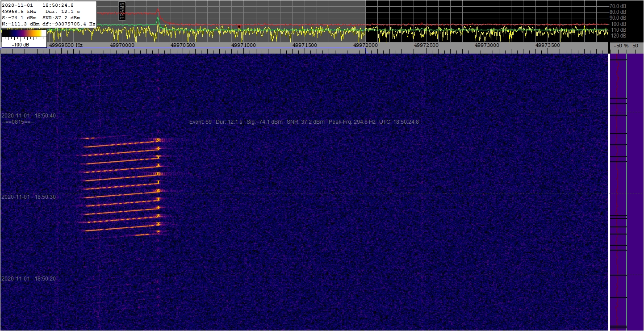This screenshot has width=644, height=331.
Task: Click the -70.0 dB amplitude scale label
Action: [x=617, y=6]
